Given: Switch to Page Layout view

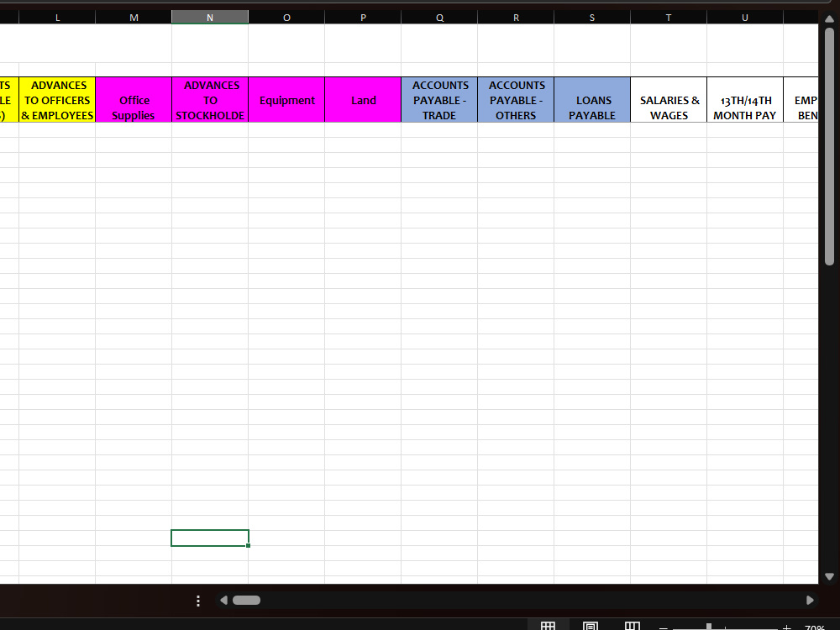Looking at the screenshot, I should [590, 627].
